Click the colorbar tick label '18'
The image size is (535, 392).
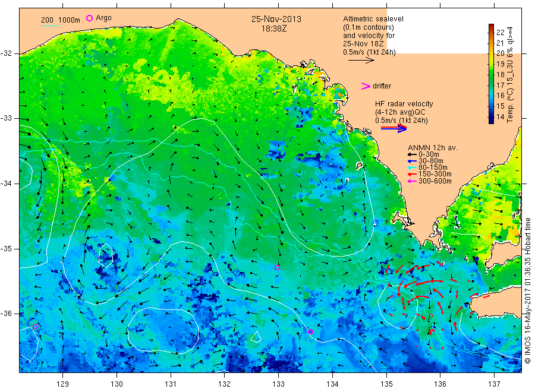[500, 74]
